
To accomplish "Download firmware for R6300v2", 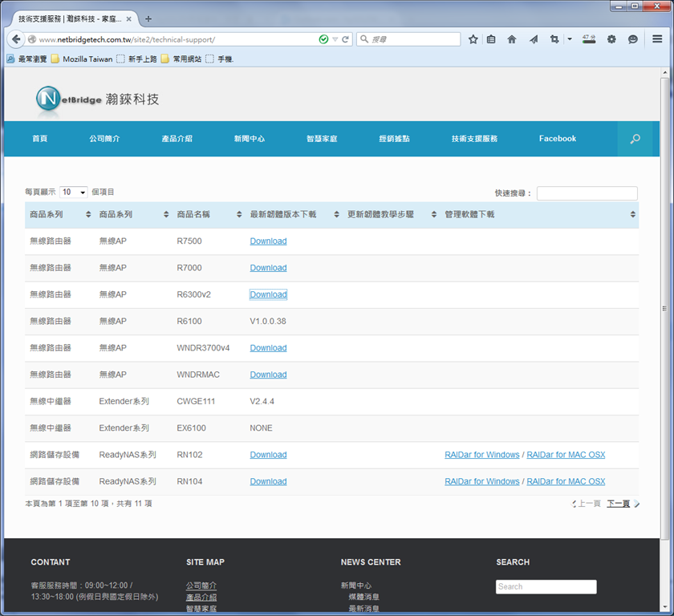I will pos(268,294).
